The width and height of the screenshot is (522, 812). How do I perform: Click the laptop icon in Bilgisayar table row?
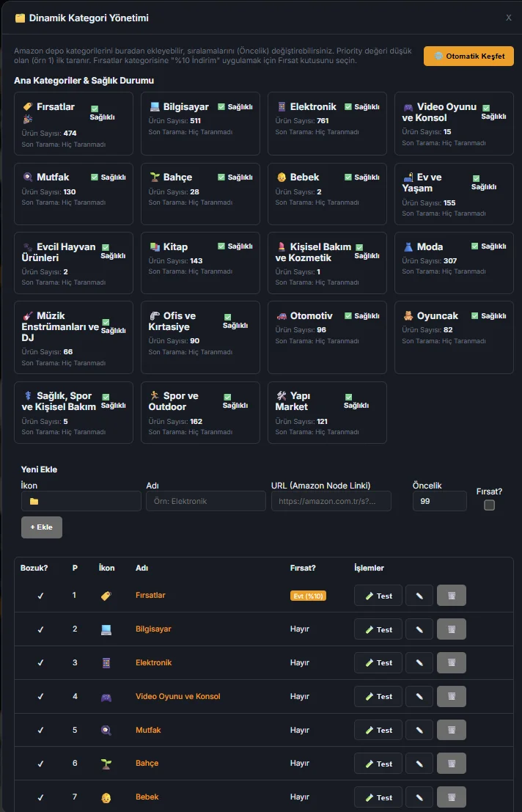point(106,629)
